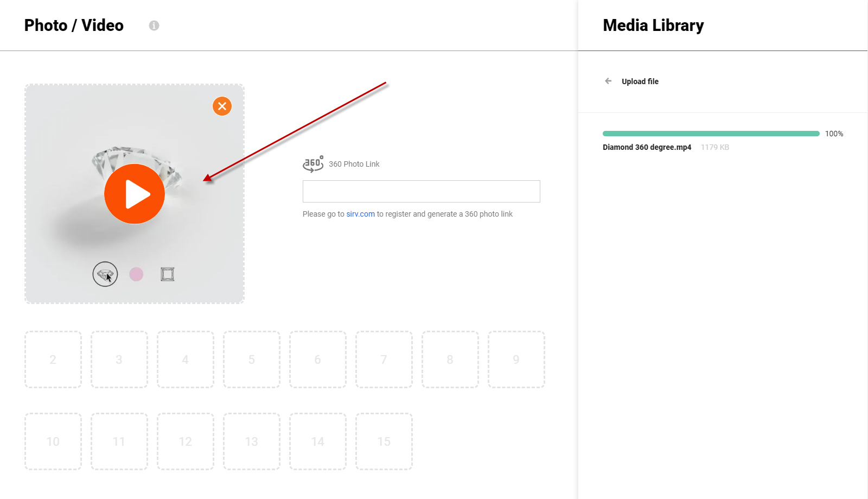Click the upload progress bar at 100%

click(711, 134)
